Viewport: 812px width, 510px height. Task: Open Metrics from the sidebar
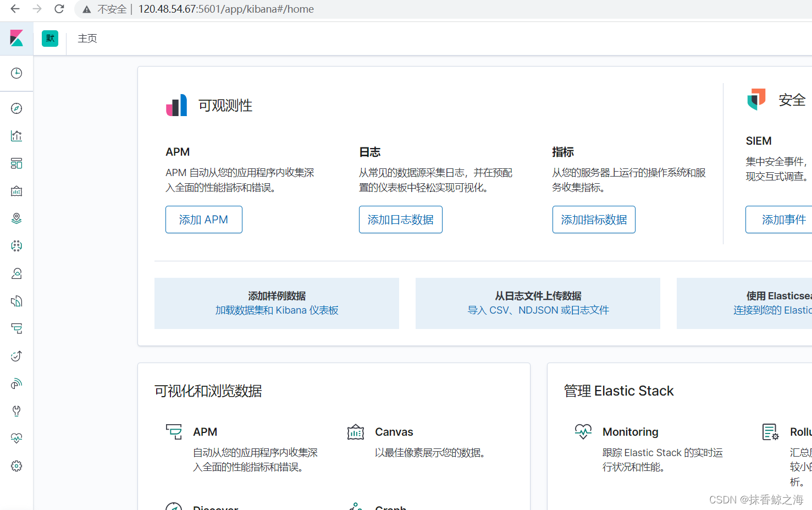(x=16, y=273)
